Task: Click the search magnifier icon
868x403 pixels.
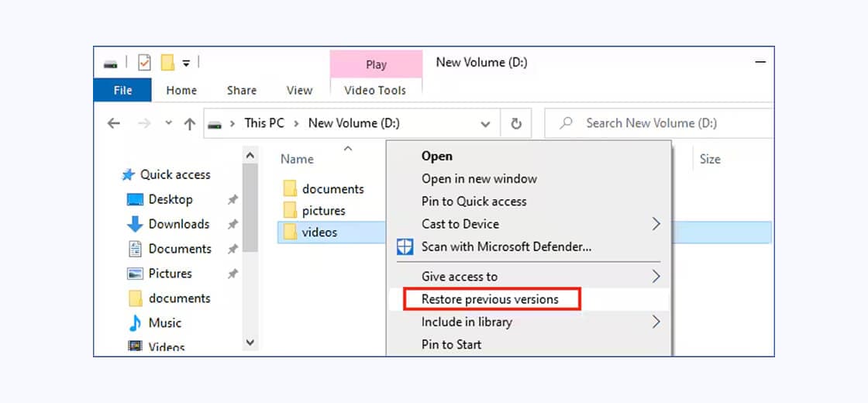Action: tap(566, 123)
